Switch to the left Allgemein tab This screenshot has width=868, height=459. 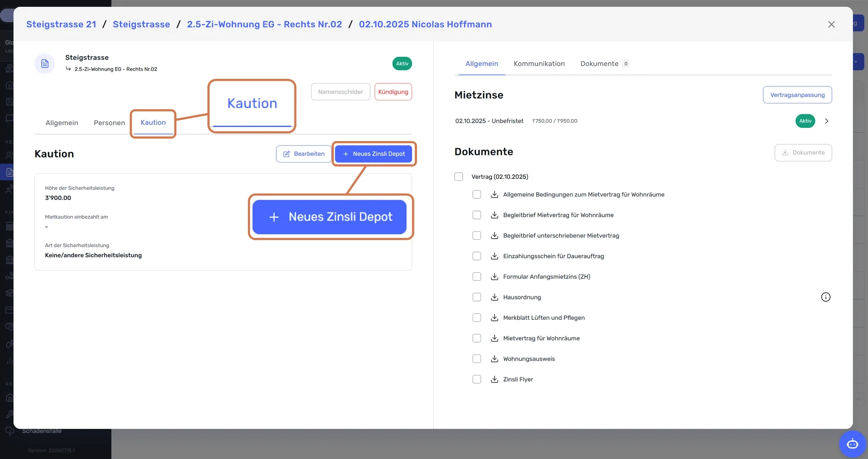[62, 123]
